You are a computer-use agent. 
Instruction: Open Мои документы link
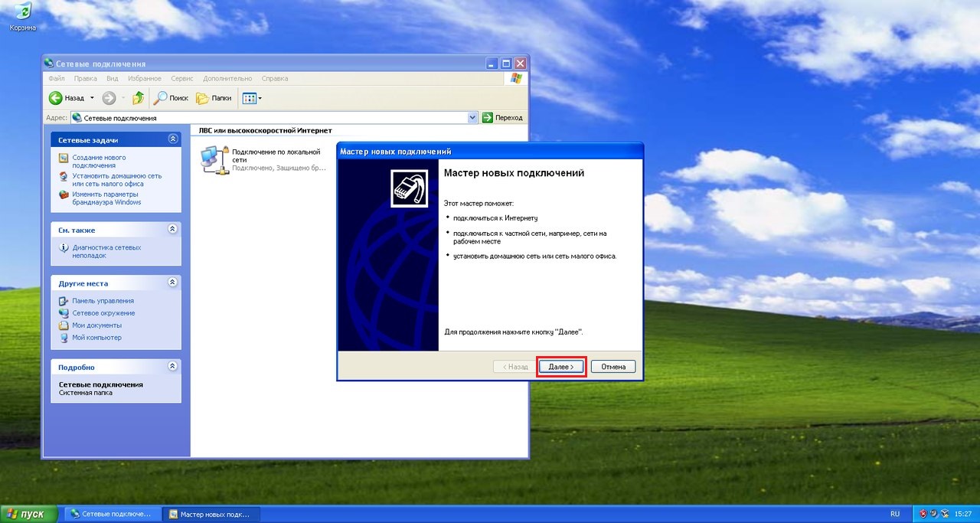pos(96,325)
